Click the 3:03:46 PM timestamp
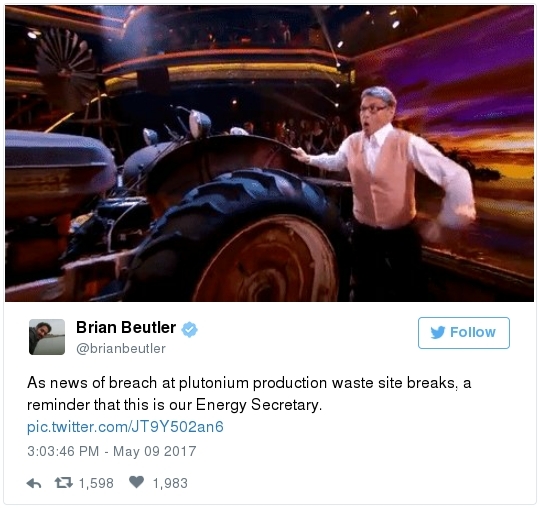The image size is (540, 508). point(63,451)
